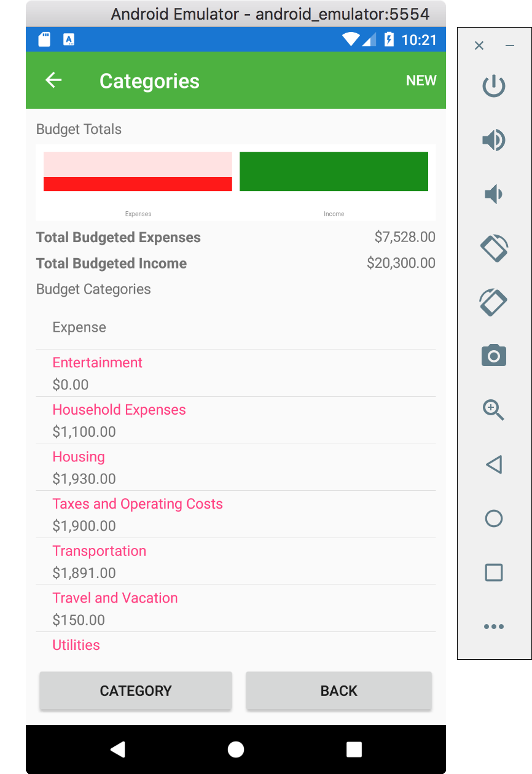Activate the zoom magnifier icon
Screen dimensions: 532x774
[494, 410]
